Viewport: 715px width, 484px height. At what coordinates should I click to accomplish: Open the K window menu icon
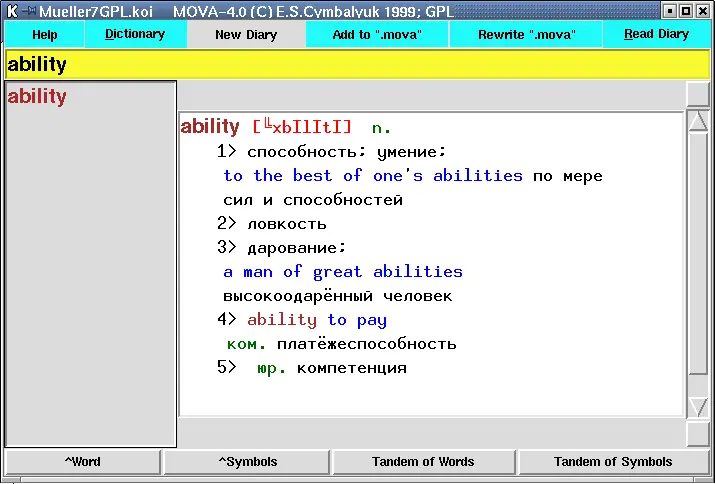click(x=11, y=10)
